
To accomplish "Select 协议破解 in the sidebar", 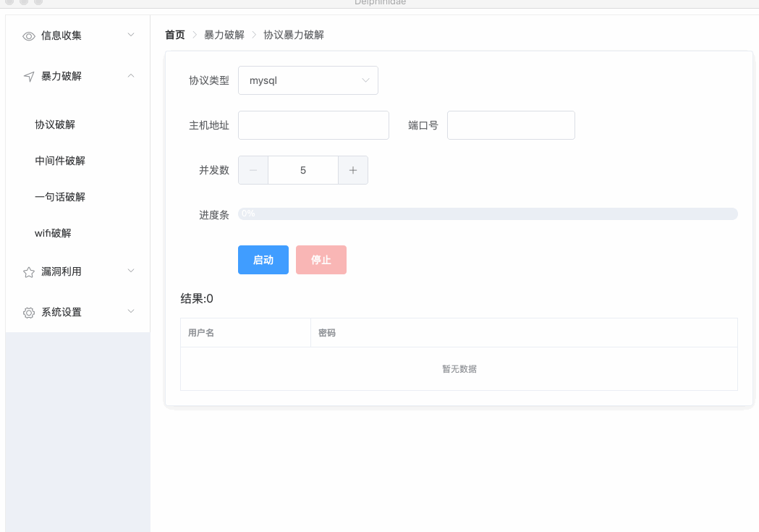I will click(55, 124).
